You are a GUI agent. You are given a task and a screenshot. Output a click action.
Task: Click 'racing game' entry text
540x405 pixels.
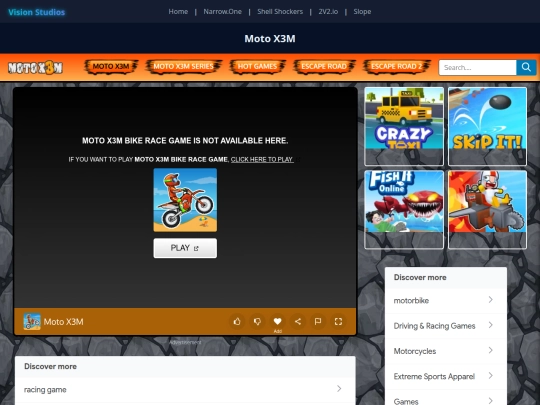(x=45, y=390)
